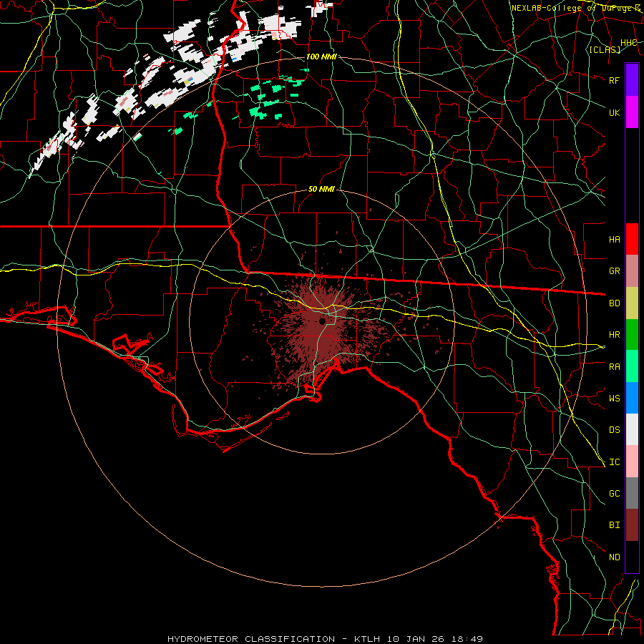The image size is (644, 644).
Task: Click the 50 NMI range ring label
Action: (321, 189)
